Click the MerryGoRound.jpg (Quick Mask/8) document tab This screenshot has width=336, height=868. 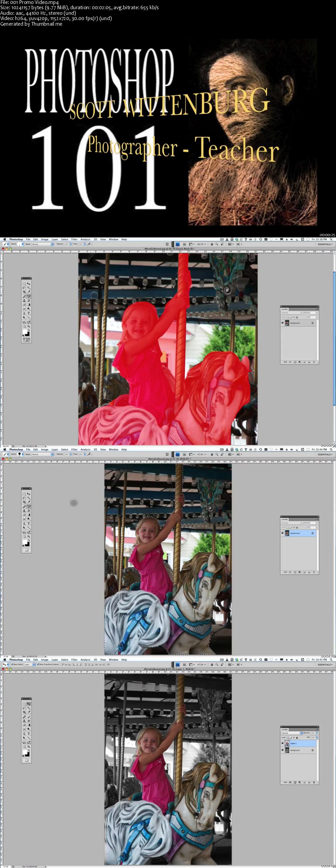(169, 249)
